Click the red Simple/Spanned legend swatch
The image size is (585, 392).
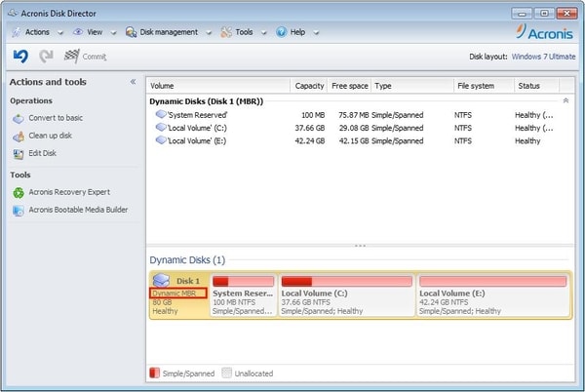pos(152,373)
